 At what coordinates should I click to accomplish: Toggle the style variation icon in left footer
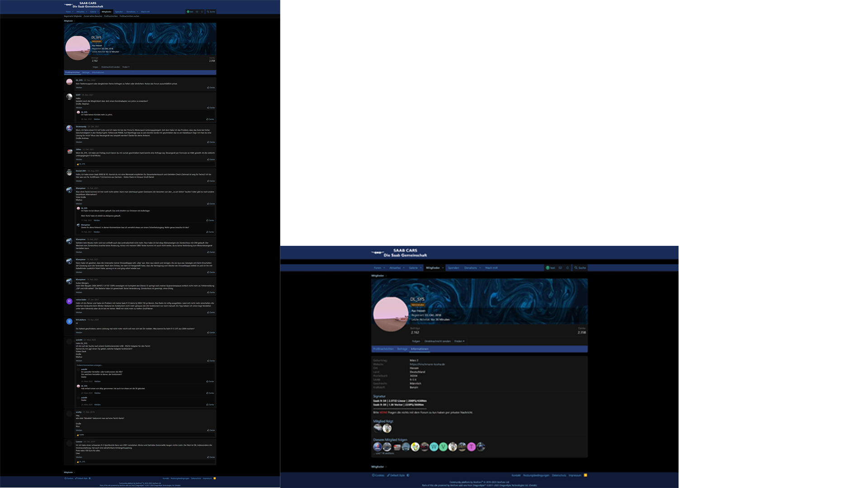[90, 478]
